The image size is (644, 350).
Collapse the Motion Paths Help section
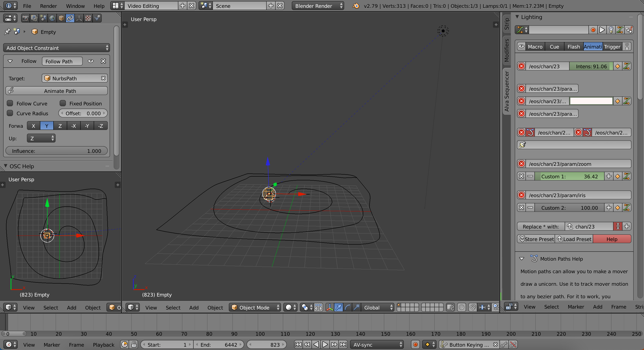pyautogui.click(x=521, y=259)
